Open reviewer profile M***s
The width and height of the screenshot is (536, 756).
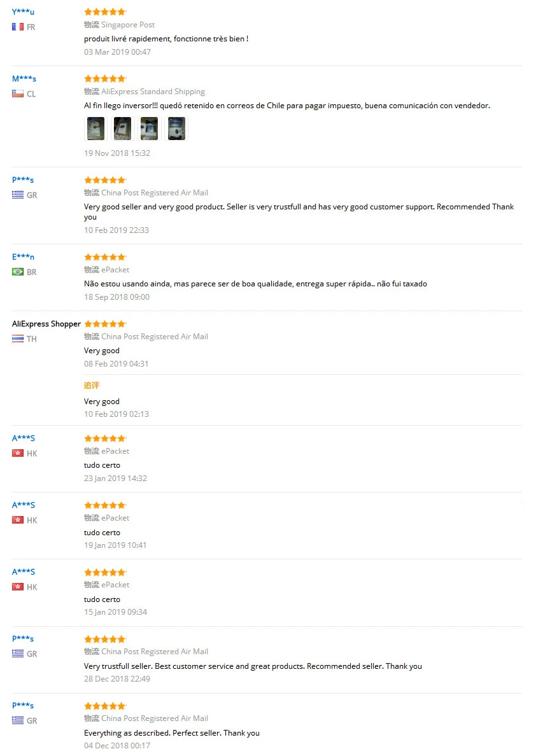click(x=24, y=78)
